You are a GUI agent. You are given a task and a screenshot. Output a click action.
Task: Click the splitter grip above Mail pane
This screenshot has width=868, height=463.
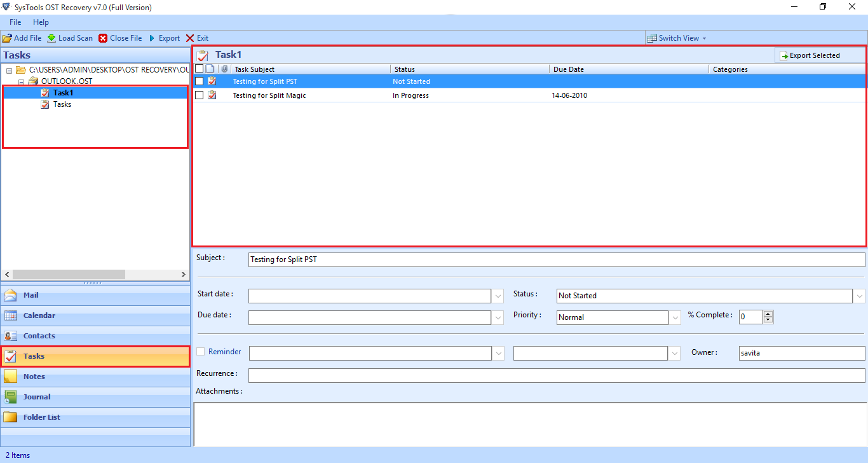(x=92, y=282)
